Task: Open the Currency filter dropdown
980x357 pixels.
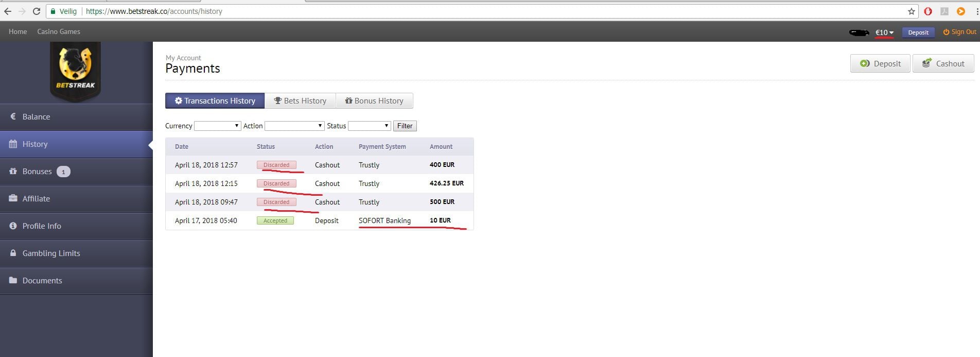Action: (217, 126)
